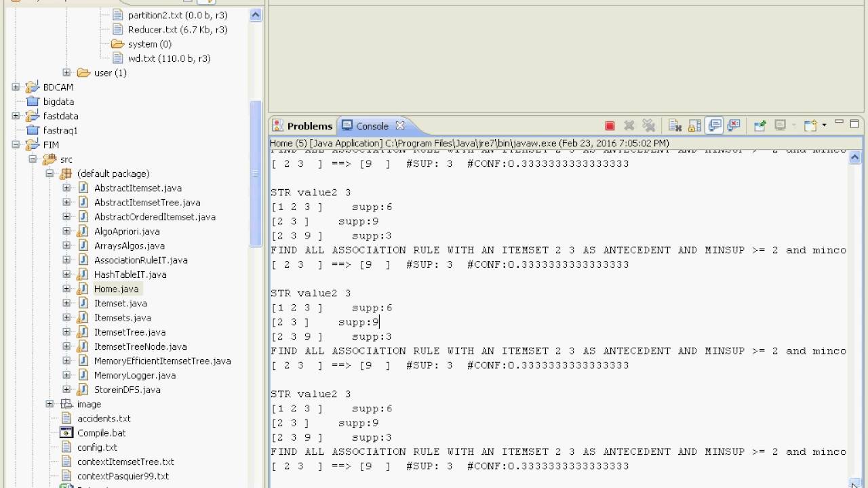Select MemoryEfficientItemsetTree.java in the tree
868x488 pixels.
[x=163, y=361]
